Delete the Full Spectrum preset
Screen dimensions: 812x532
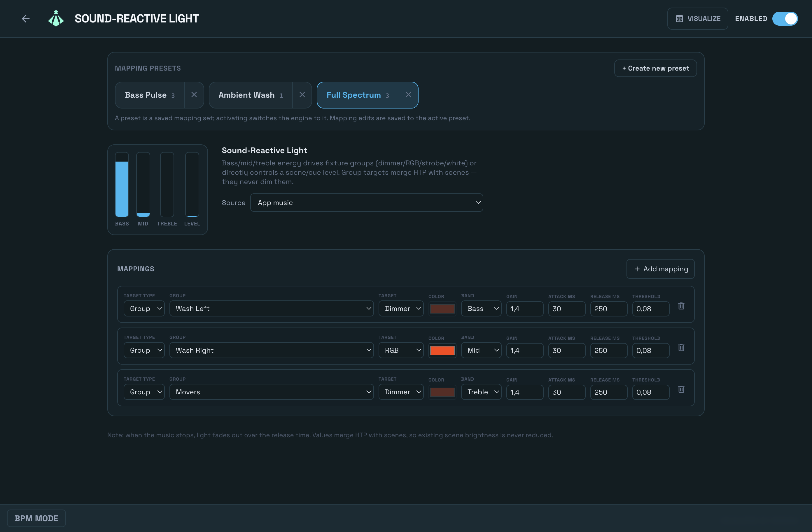pos(408,95)
